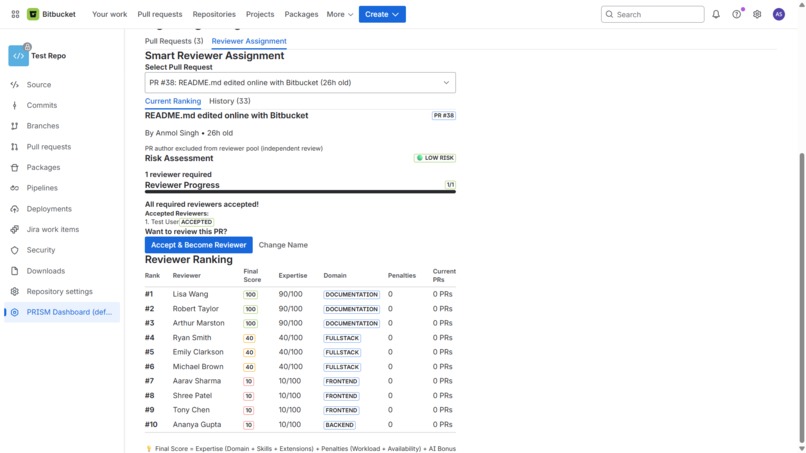Click the Security shield sidebar icon
This screenshot has width=806, height=453.
coord(14,250)
